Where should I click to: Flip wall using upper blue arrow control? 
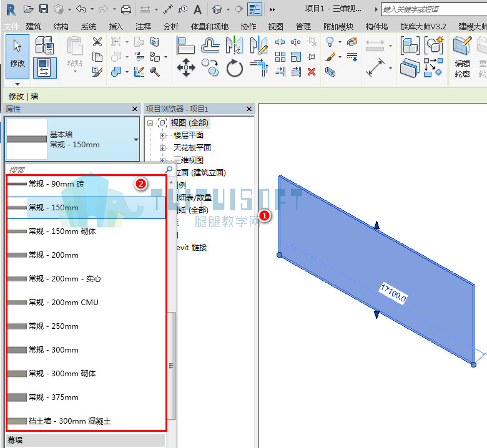(376, 225)
